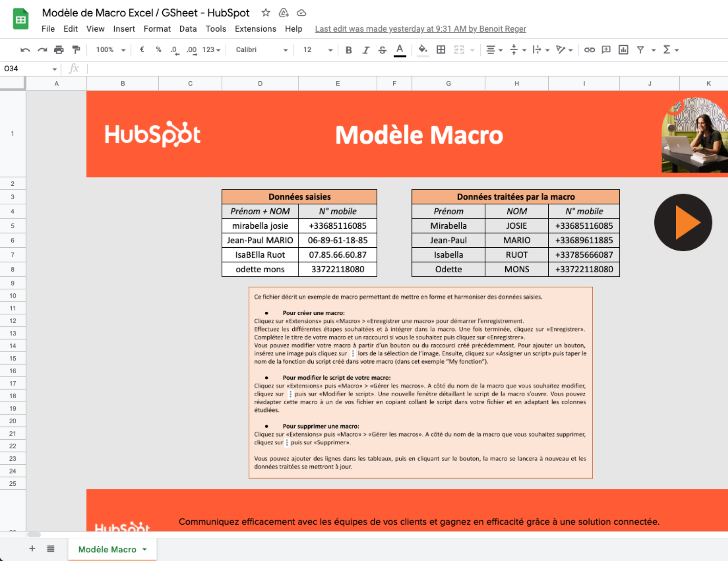
Task: Open the Tools menu
Action: click(216, 29)
